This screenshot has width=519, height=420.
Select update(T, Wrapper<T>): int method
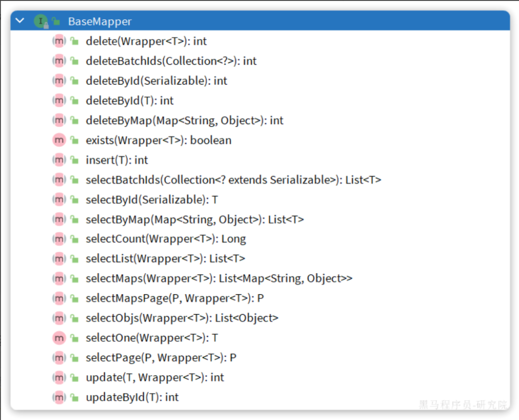pos(155,377)
